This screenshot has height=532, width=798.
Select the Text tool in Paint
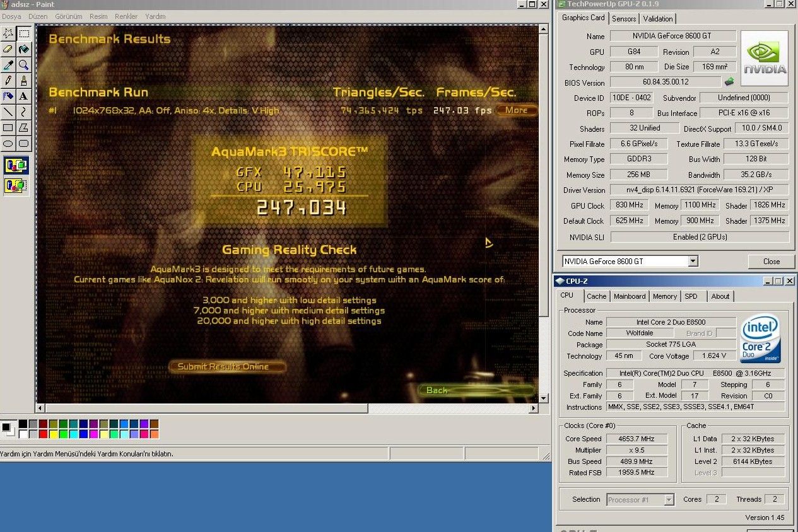tap(24, 96)
